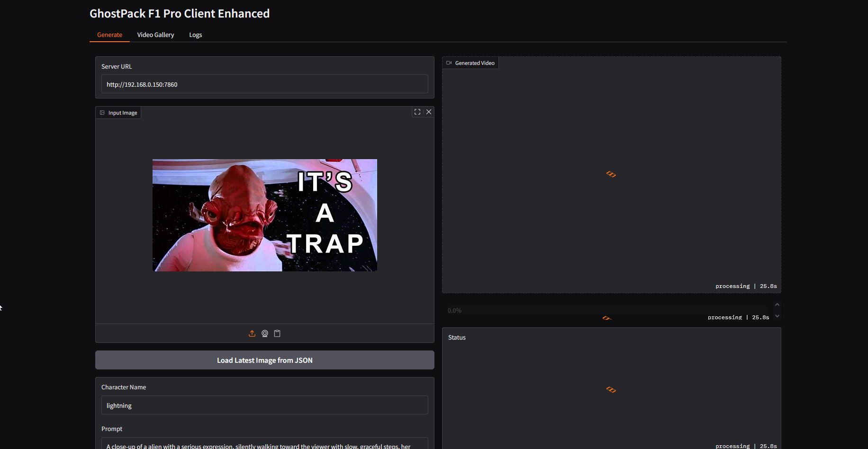
Task: Click the Input Image label icon
Action: [x=102, y=113]
